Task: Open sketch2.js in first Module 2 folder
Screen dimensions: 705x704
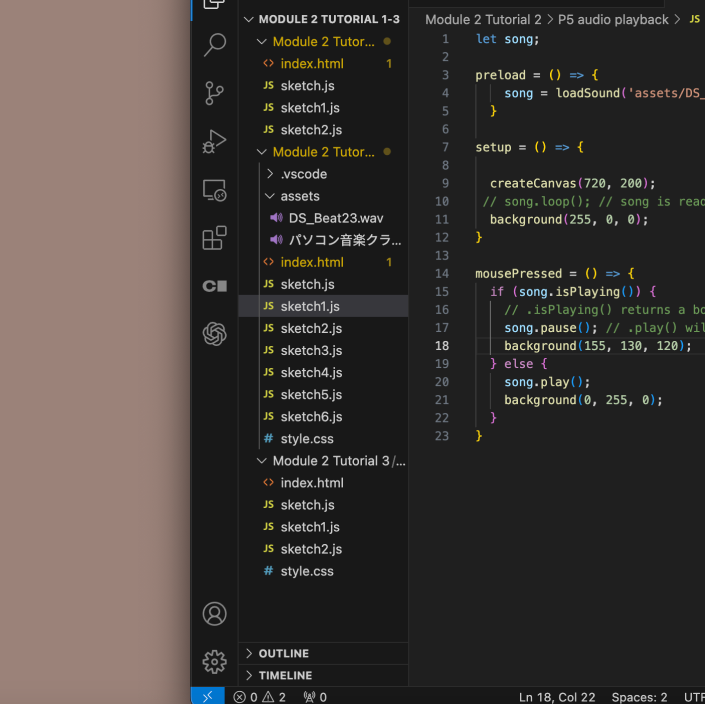Action: (x=323, y=129)
